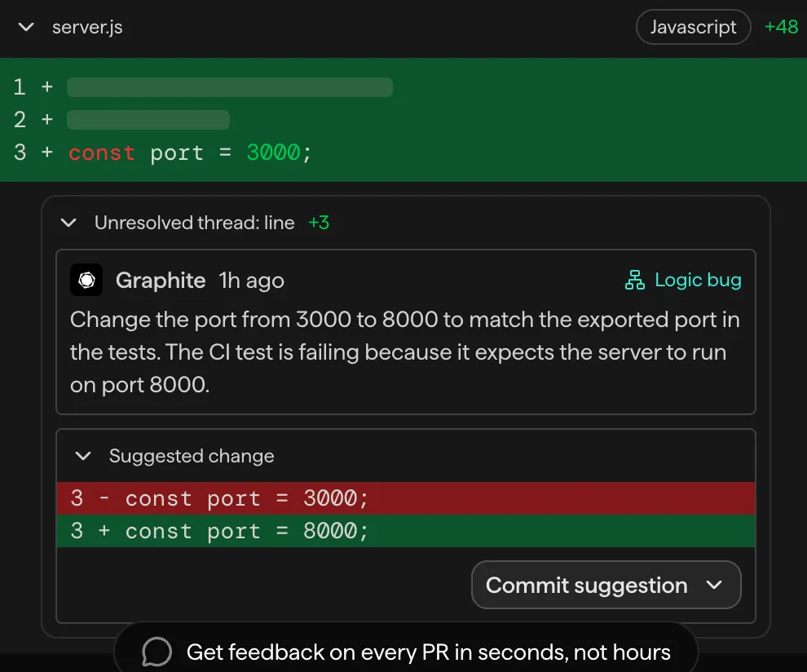Click the speech bubble feedback icon
807x672 pixels.
coord(157,652)
